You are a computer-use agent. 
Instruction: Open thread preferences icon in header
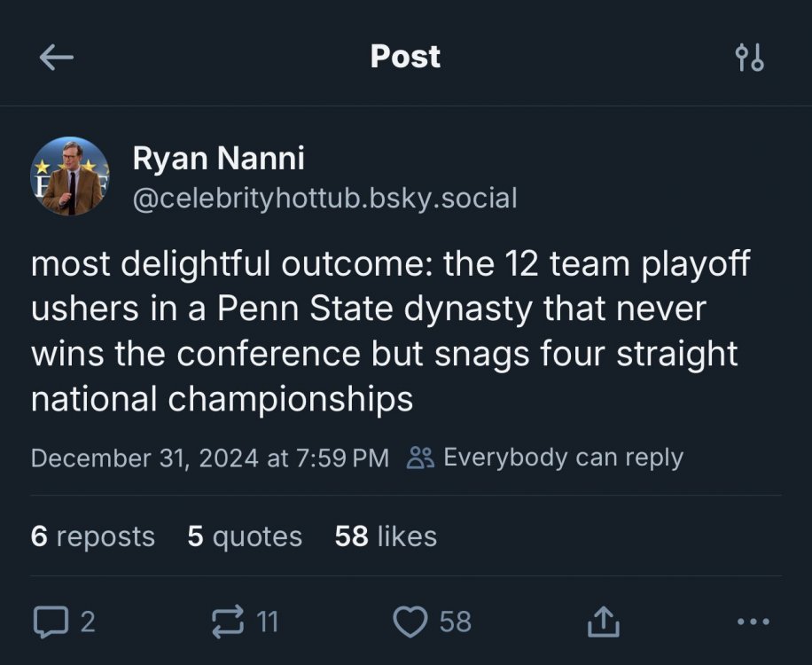[x=750, y=58]
